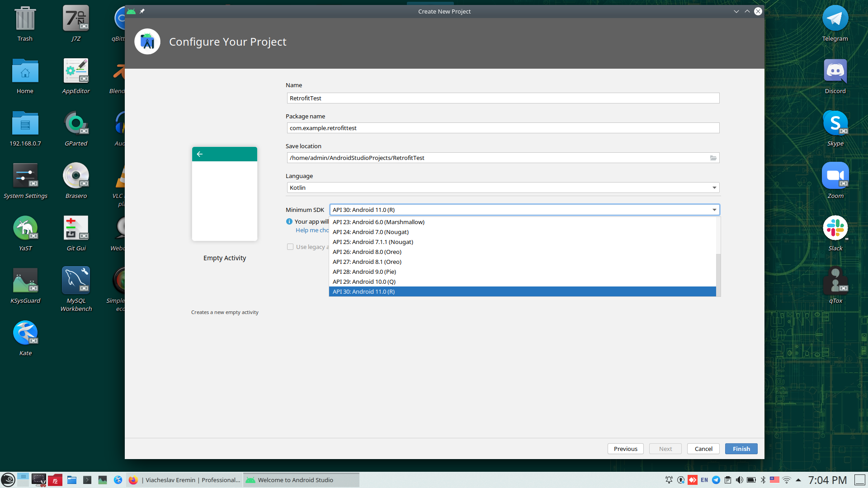Viewport: 868px width, 488px height.
Task: Click the back arrow in Empty Activity preview
Action: point(200,154)
